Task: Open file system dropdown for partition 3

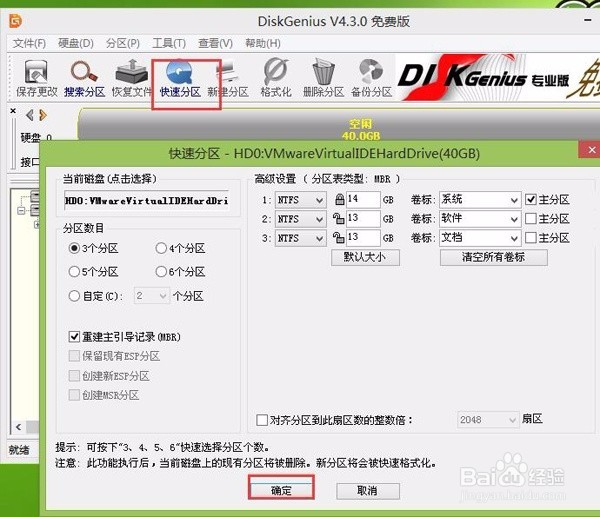Action: point(300,238)
